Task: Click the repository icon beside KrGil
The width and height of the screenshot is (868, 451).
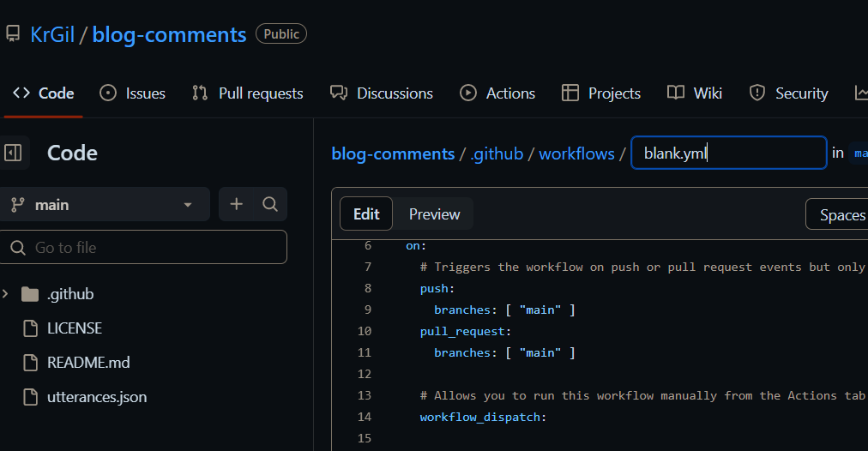Action: pyautogui.click(x=13, y=34)
